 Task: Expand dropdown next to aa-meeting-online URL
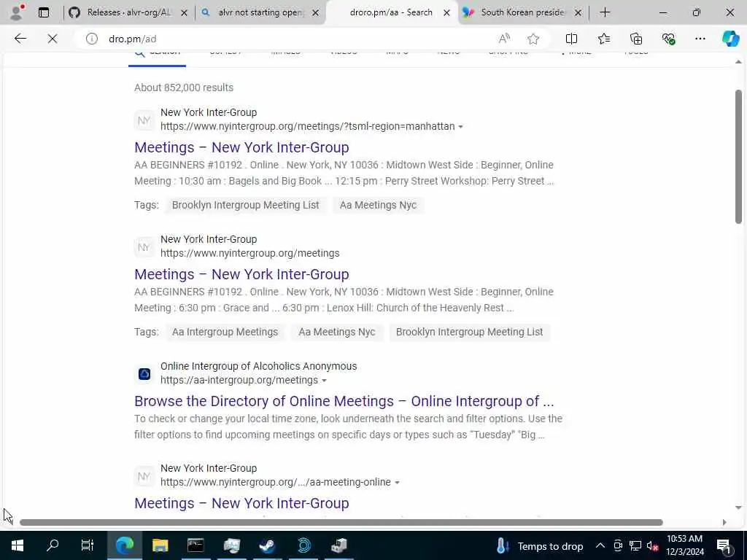[x=397, y=483]
